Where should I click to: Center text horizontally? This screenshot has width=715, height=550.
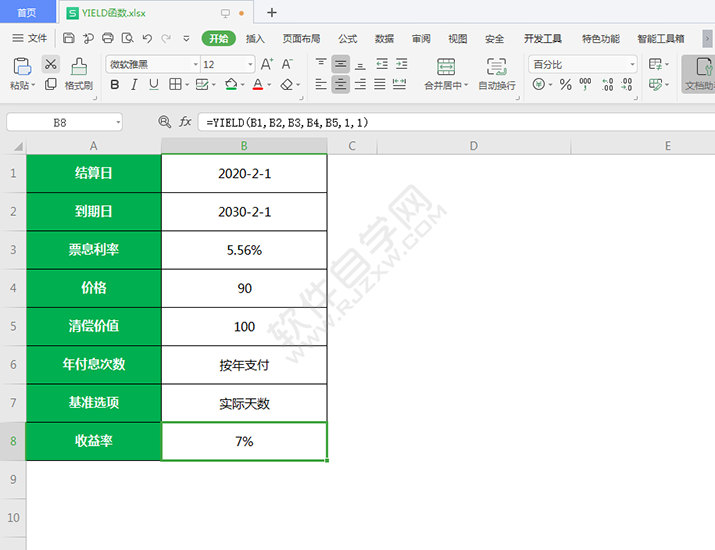pyautogui.click(x=341, y=84)
